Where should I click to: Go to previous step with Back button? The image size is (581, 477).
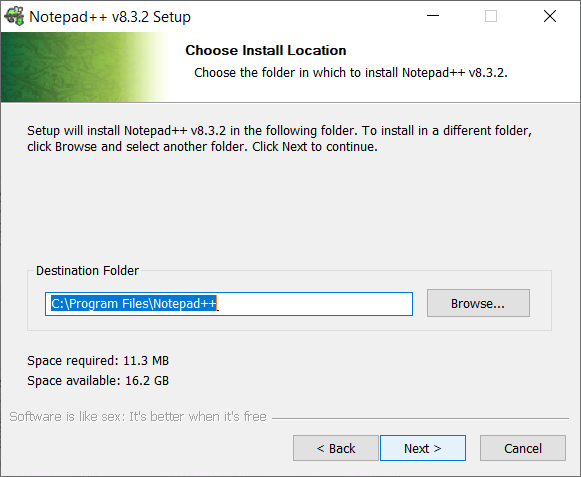[336, 448]
